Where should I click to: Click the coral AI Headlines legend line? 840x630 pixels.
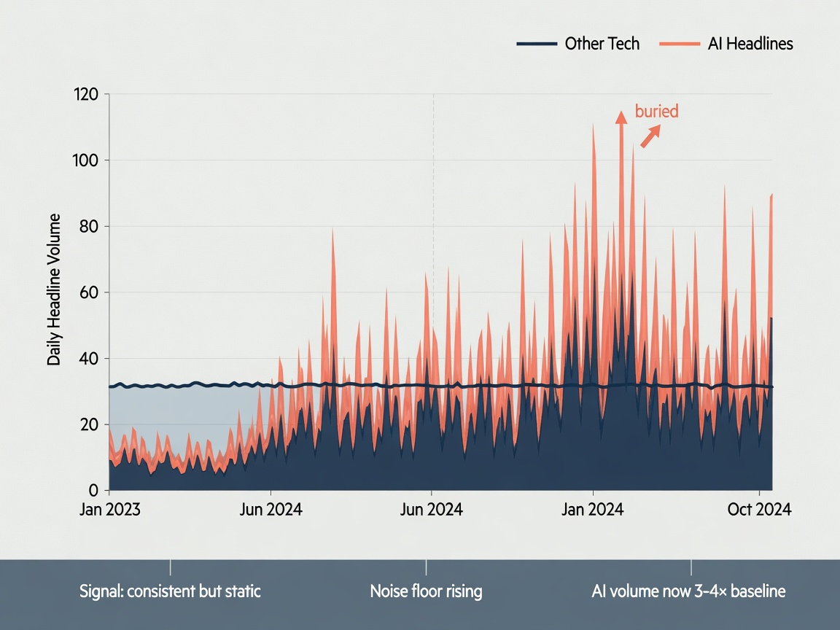coord(680,44)
